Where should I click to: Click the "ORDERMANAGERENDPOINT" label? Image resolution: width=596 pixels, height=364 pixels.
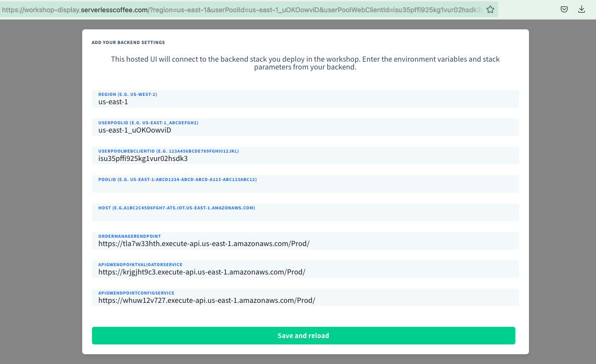click(130, 236)
